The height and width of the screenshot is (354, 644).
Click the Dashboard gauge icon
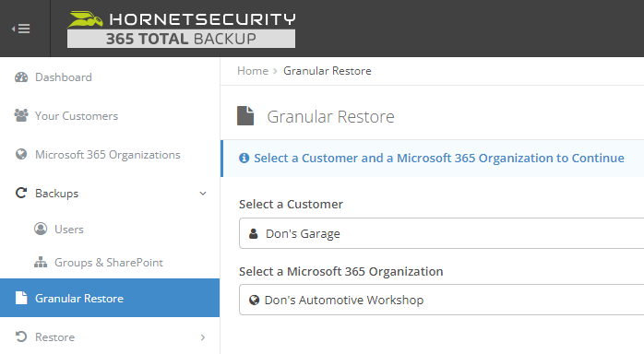pyautogui.click(x=21, y=77)
